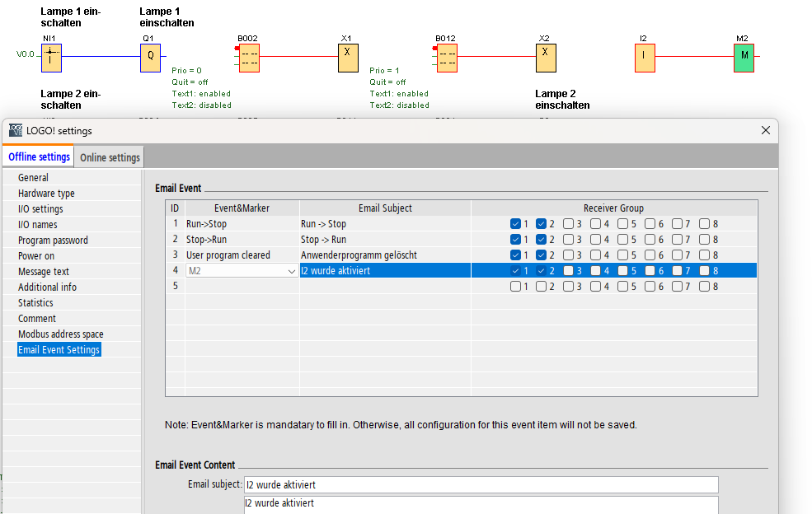Go to Modbus address space settings
Image resolution: width=812 pixels, height=514 pixels.
point(61,334)
